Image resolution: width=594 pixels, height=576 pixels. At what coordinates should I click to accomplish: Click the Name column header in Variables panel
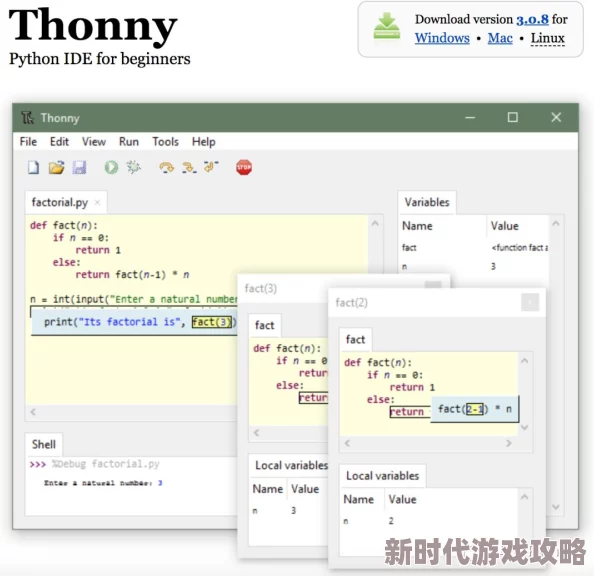tap(442, 226)
